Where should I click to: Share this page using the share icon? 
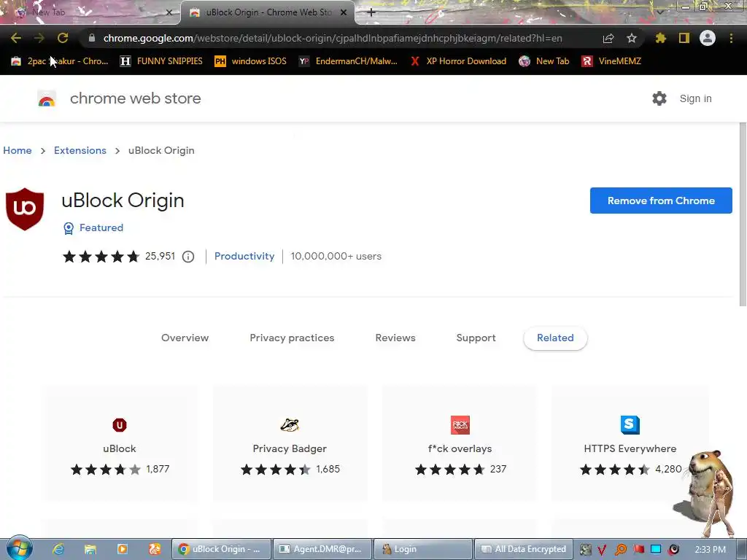pos(608,38)
